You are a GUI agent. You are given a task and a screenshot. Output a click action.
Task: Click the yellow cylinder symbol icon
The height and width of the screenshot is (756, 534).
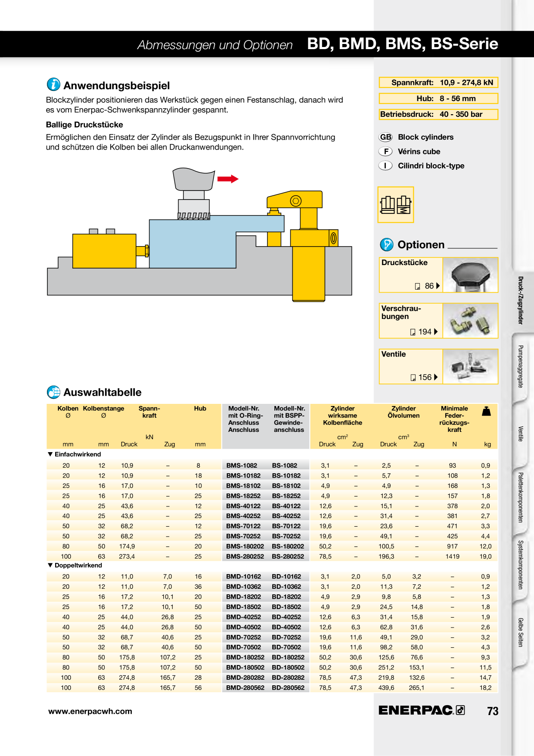tap(395, 205)
